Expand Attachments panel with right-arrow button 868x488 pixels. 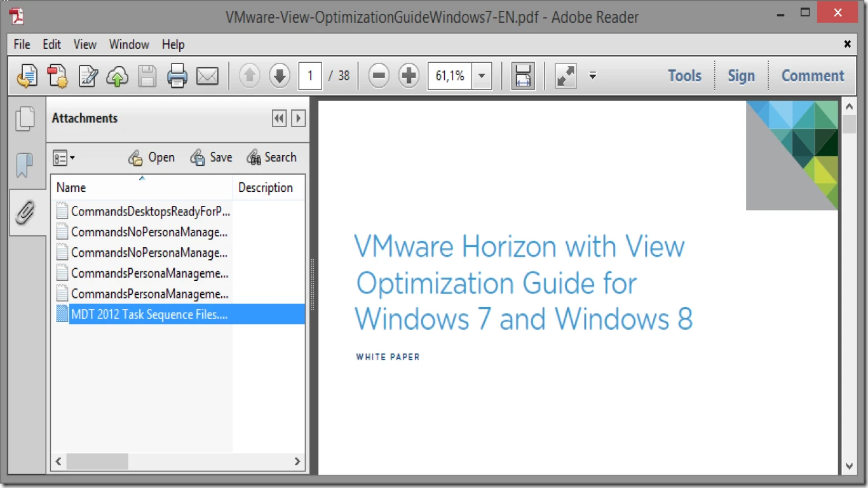(x=298, y=118)
